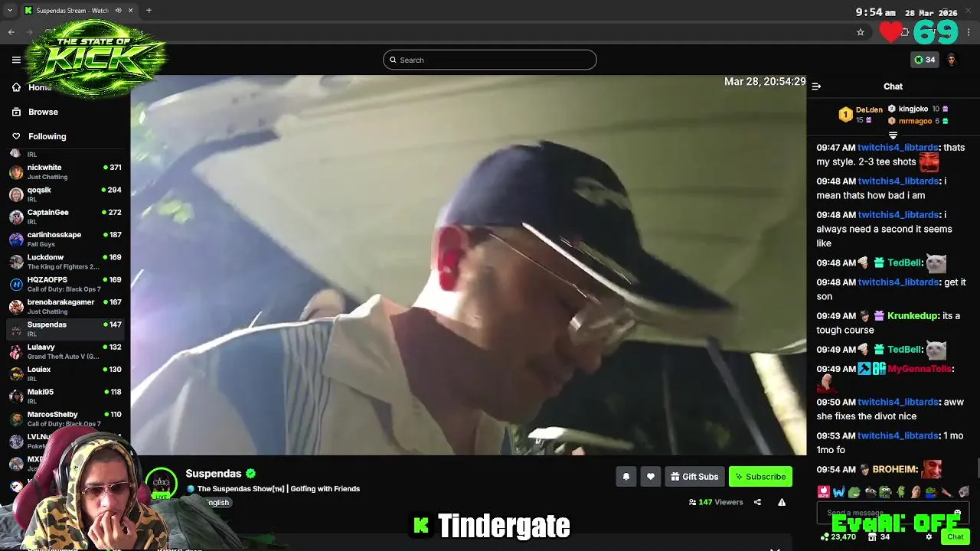This screenshot has width=980, height=551.
Task: Open Louiex channel in sidebar
Action: point(65,373)
